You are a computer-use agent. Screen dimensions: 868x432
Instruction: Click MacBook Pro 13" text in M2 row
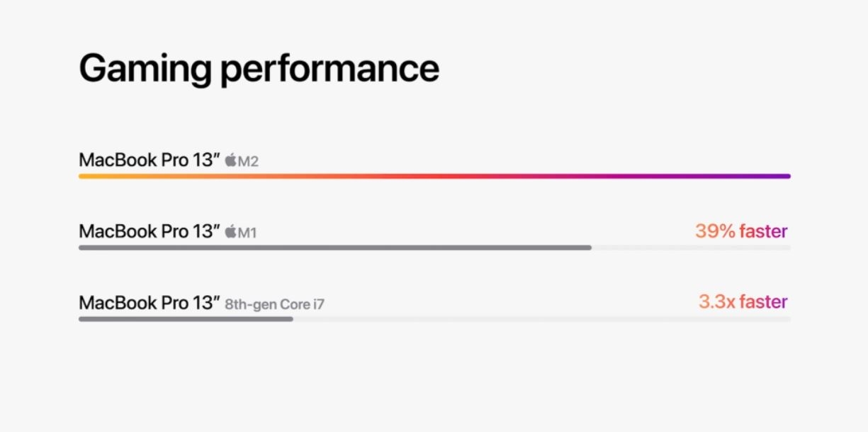(x=149, y=160)
